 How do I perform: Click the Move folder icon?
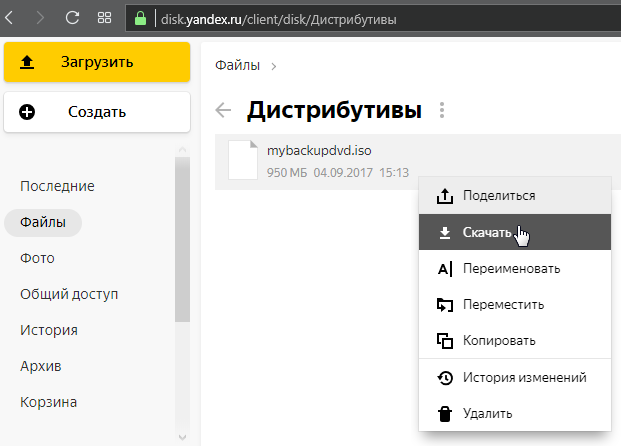[445, 305]
